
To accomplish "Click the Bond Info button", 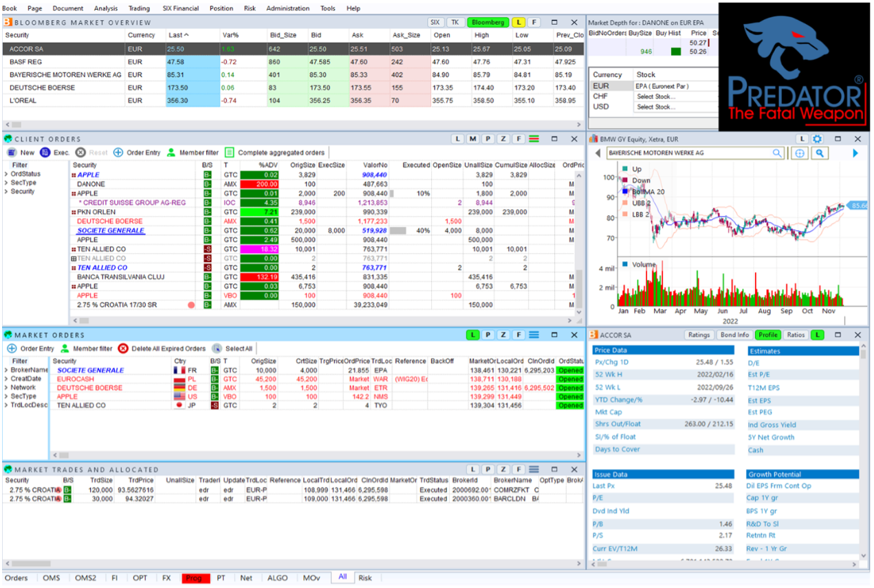I will pyautogui.click(x=734, y=335).
